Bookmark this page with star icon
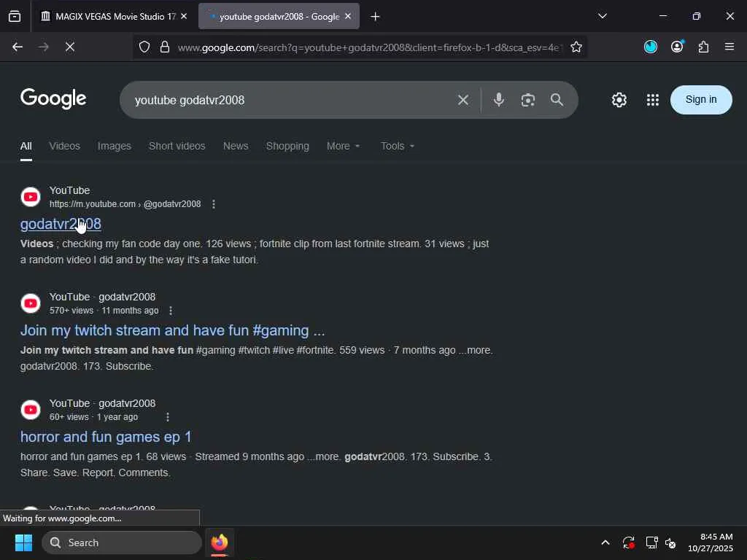 tap(576, 47)
